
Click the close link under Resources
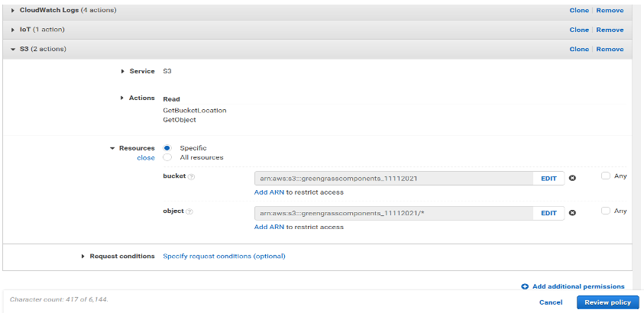pos(146,158)
